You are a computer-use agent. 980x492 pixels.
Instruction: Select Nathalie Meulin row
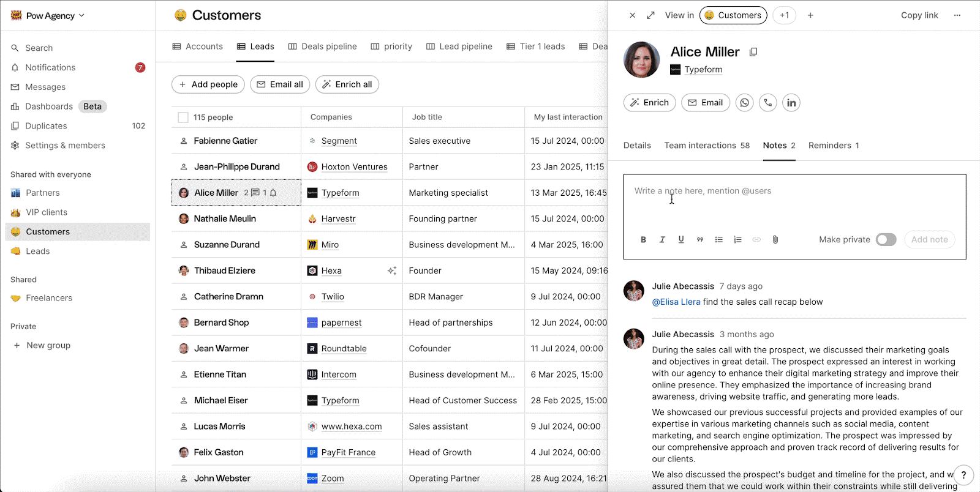click(x=236, y=218)
